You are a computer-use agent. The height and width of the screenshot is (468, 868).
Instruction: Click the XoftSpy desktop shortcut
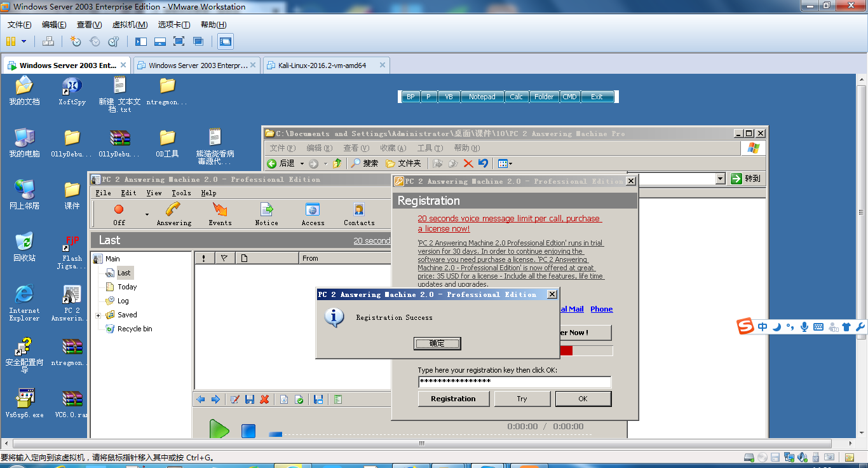point(72,92)
